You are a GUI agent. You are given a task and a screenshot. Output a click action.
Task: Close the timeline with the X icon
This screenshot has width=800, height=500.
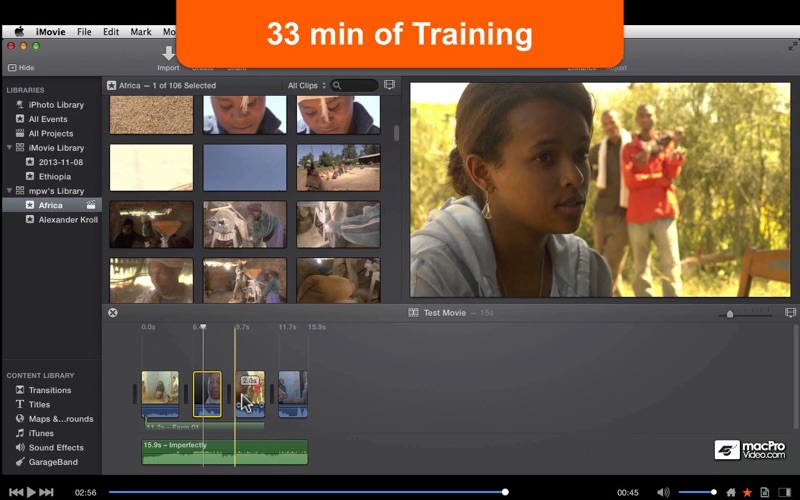point(113,313)
